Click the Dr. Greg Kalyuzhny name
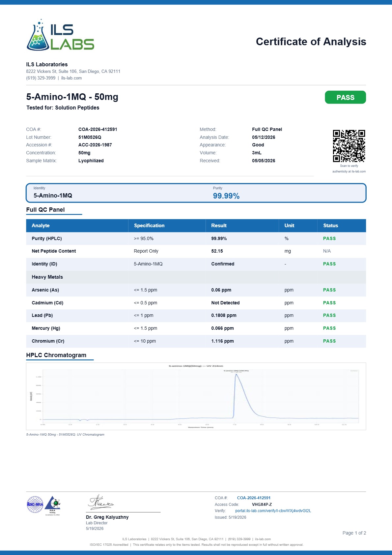Image resolution: width=392 pixels, height=555 pixels. [x=107, y=517]
